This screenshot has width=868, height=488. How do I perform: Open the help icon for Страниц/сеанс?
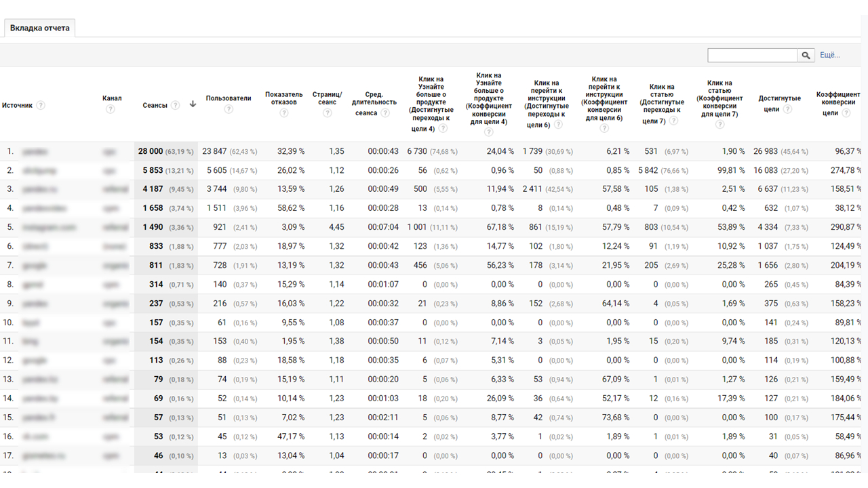(328, 113)
